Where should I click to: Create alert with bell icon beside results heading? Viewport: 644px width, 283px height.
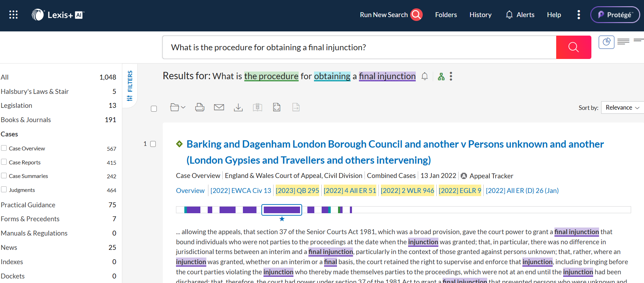coord(424,76)
